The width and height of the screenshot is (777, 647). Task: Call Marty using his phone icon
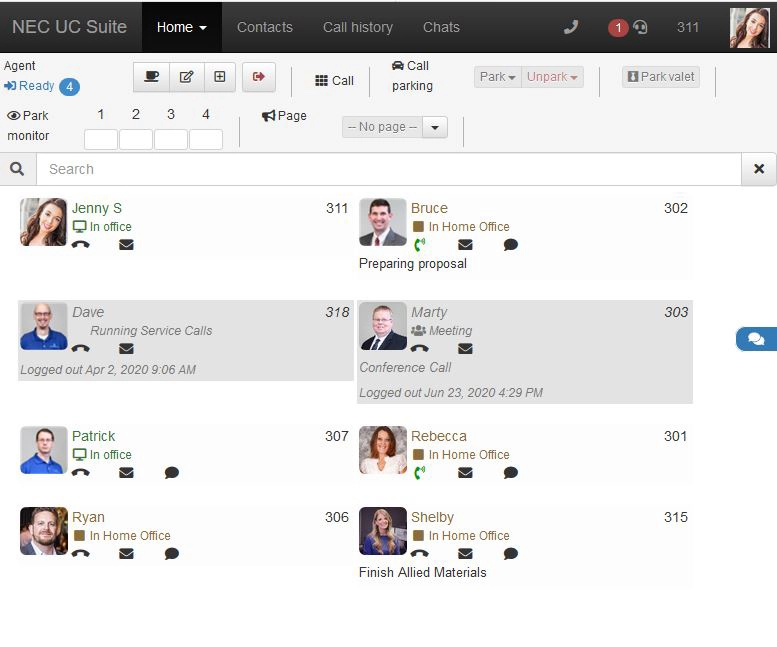point(419,348)
